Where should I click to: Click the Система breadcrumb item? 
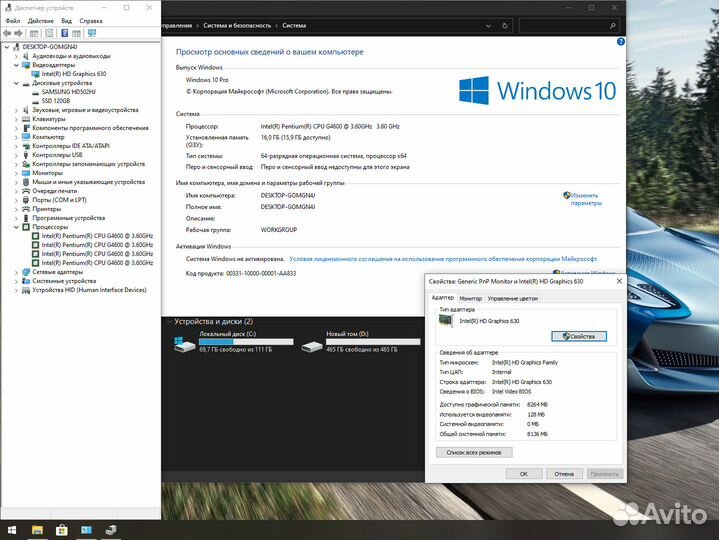coord(294,26)
